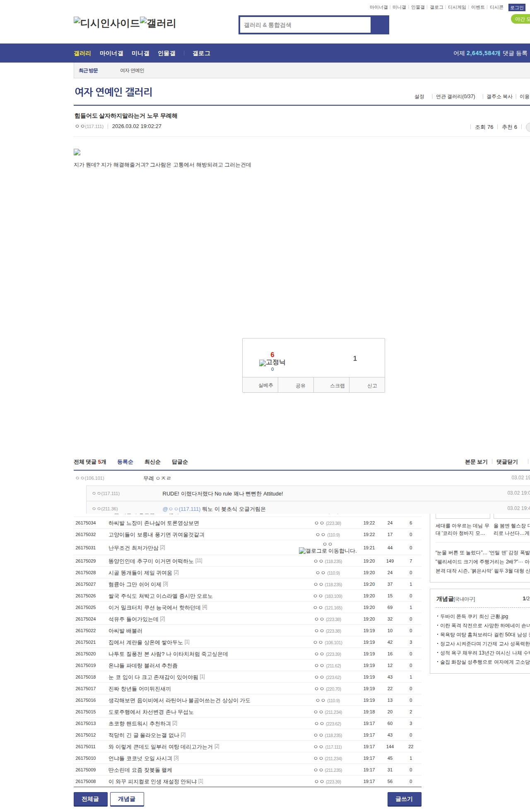The height and width of the screenshot is (812, 530).
Task: Click the 갤로그로 이동합니다 icon in the post list
Action: [328, 551]
